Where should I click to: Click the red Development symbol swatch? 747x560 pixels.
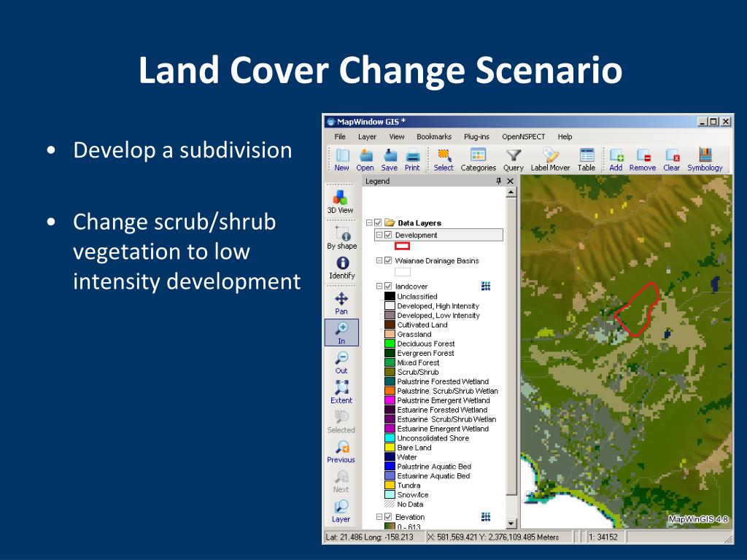tap(402, 246)
